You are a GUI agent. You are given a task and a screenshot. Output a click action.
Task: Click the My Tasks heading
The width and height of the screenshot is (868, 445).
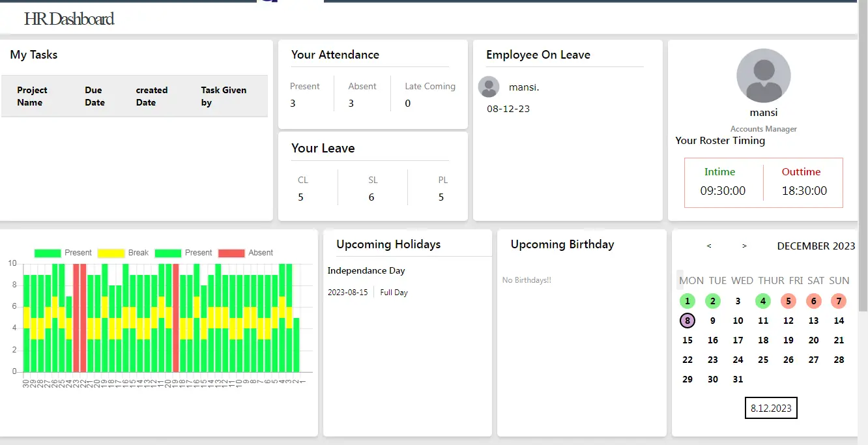pyautogui.click(x=34, y=55)
